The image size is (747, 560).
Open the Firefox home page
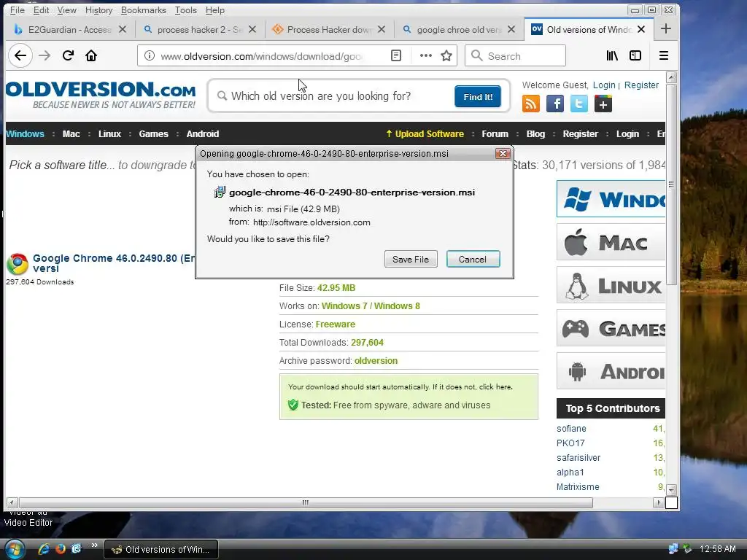click(x=91, y=55)
